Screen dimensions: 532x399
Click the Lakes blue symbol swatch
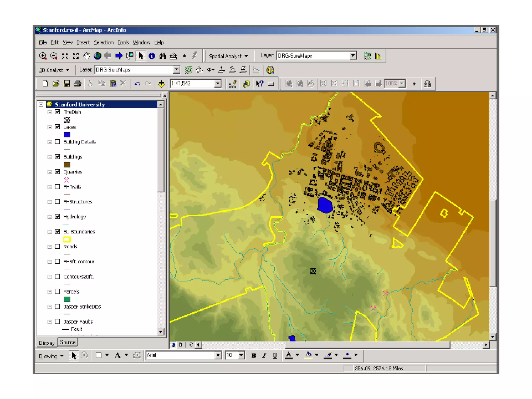(67, 135)
